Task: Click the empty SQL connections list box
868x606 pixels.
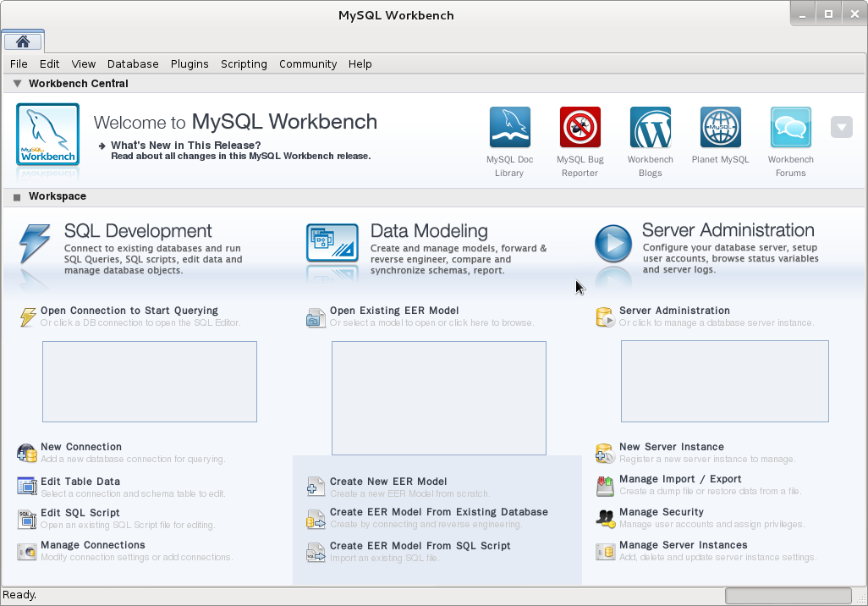Action: (x=150, y=382)
